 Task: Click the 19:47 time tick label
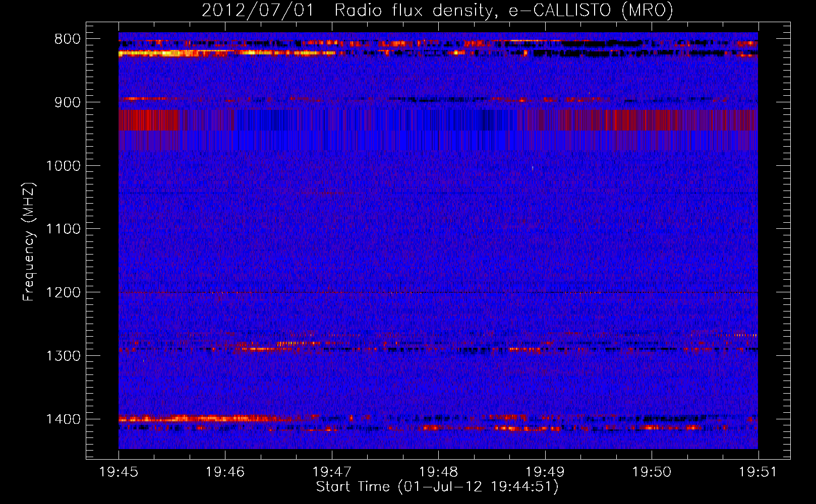pos(332,472)
